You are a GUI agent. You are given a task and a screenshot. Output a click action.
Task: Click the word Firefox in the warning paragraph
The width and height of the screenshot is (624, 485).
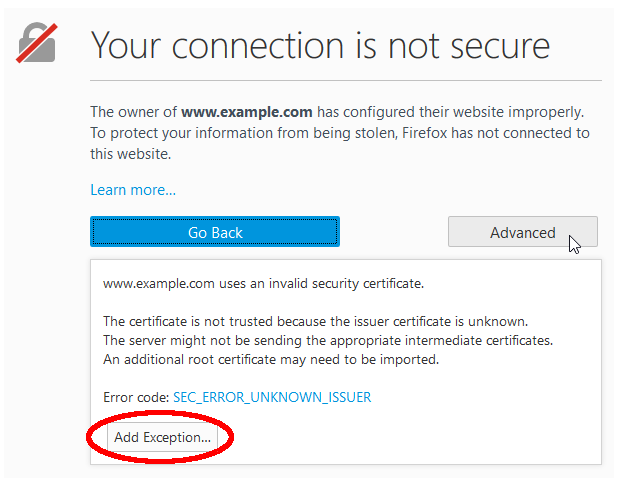[x=425, y=133]
